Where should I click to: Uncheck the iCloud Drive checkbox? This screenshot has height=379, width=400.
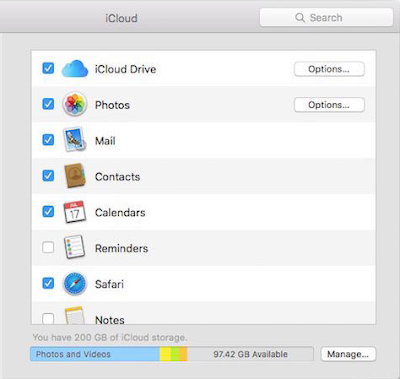pyautogui.click(x=48, y=68)
